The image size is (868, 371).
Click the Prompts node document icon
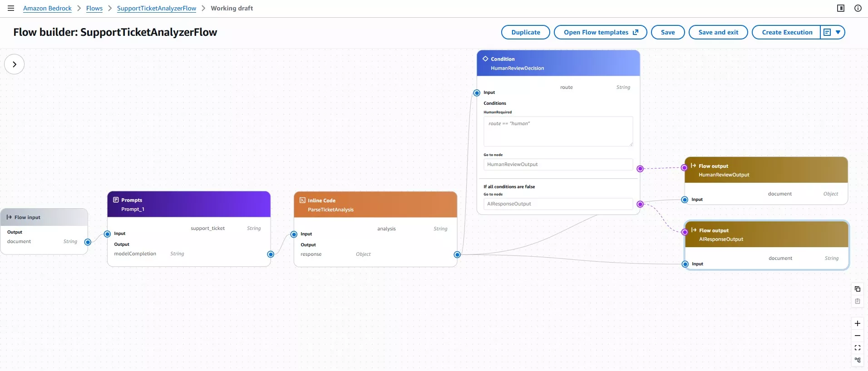click(x=116, y=200)
